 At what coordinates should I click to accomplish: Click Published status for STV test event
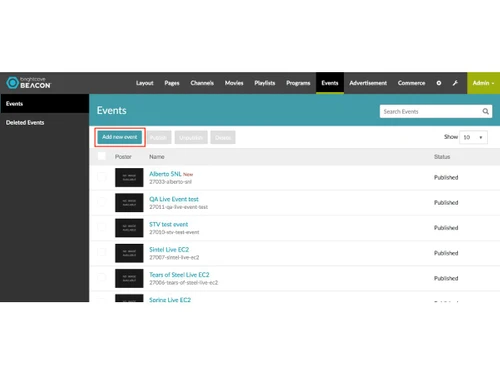pyautogui.click(x=446, y=228)
